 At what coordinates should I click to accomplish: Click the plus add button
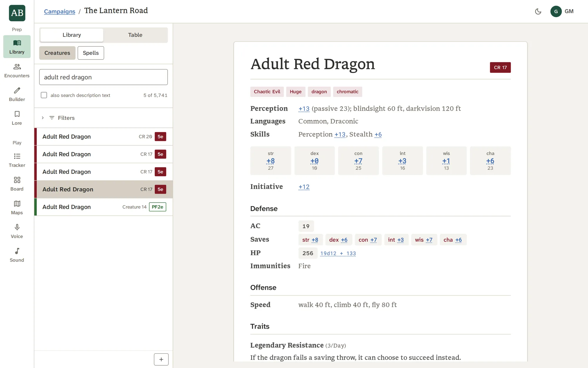pos(161,359)
